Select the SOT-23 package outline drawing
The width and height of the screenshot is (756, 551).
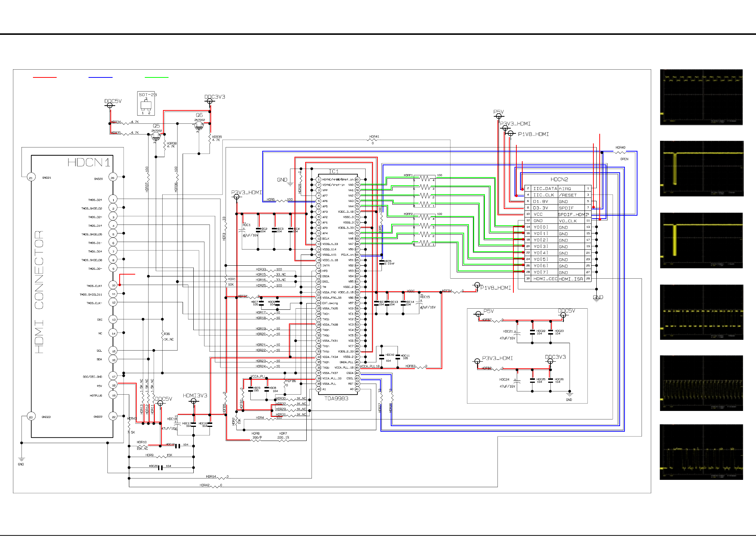pyautogui.click(x=146, y=104)
